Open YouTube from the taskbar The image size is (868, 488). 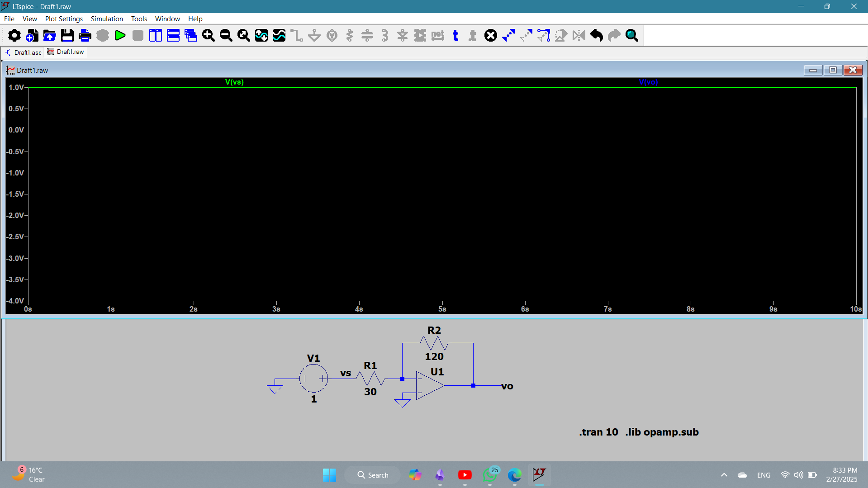[x=465, y=475]
